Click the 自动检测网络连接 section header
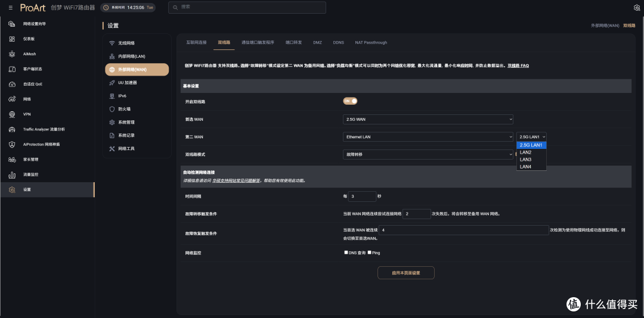 click(406, 176)
